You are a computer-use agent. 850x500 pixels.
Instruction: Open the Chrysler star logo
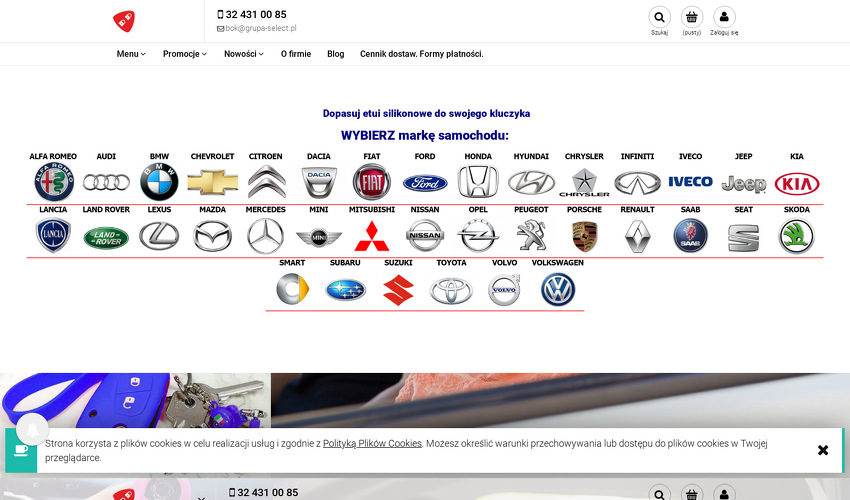584,182
